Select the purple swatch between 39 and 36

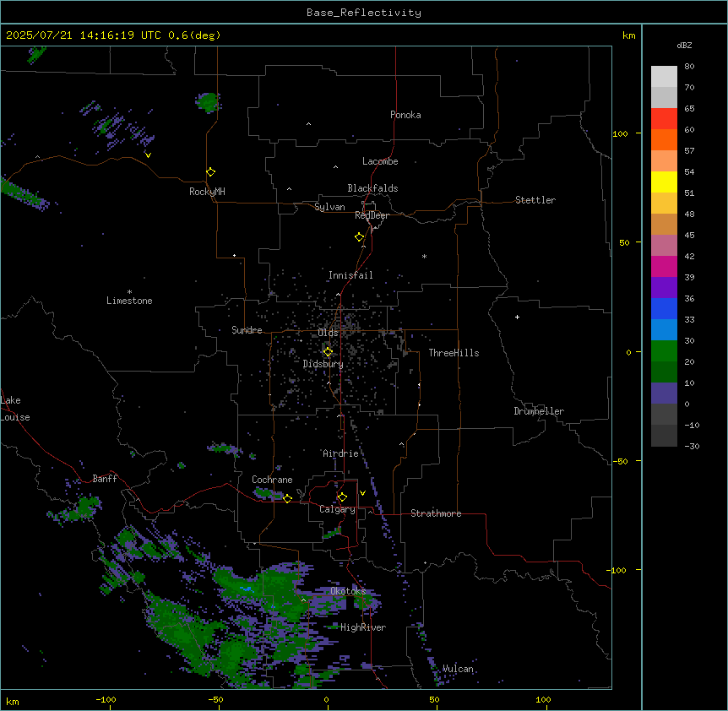tap(664, 288)
